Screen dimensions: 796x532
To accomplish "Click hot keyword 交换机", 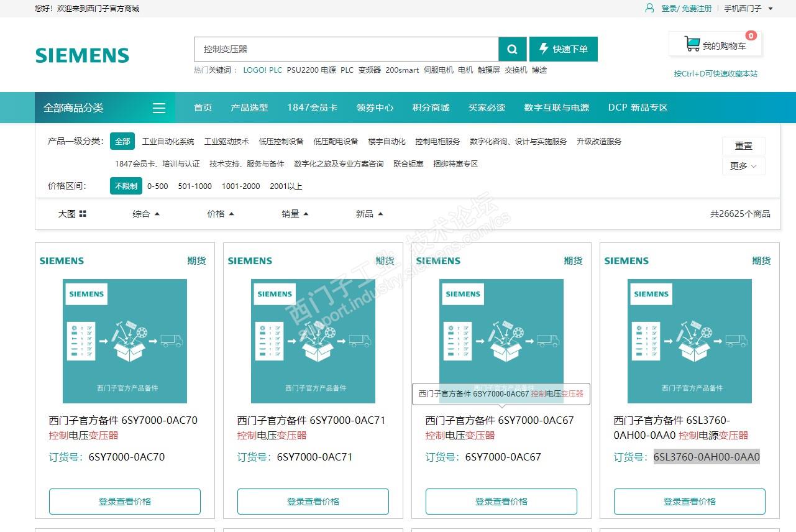I will pyautogui.click(x=516, y=70).
